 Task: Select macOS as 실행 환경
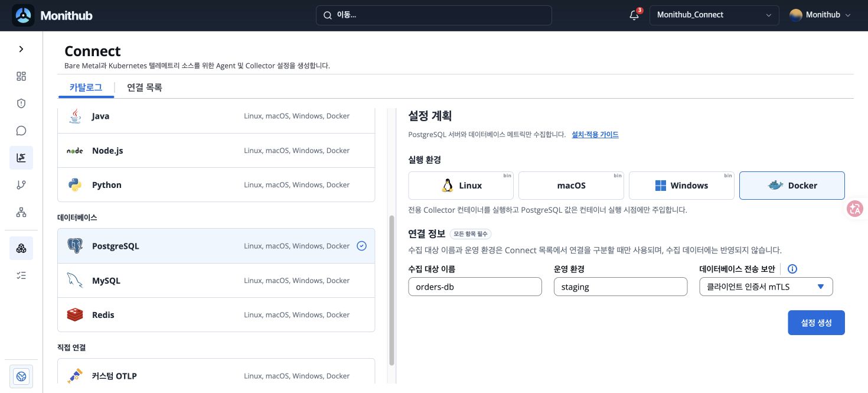pos(571,186)
